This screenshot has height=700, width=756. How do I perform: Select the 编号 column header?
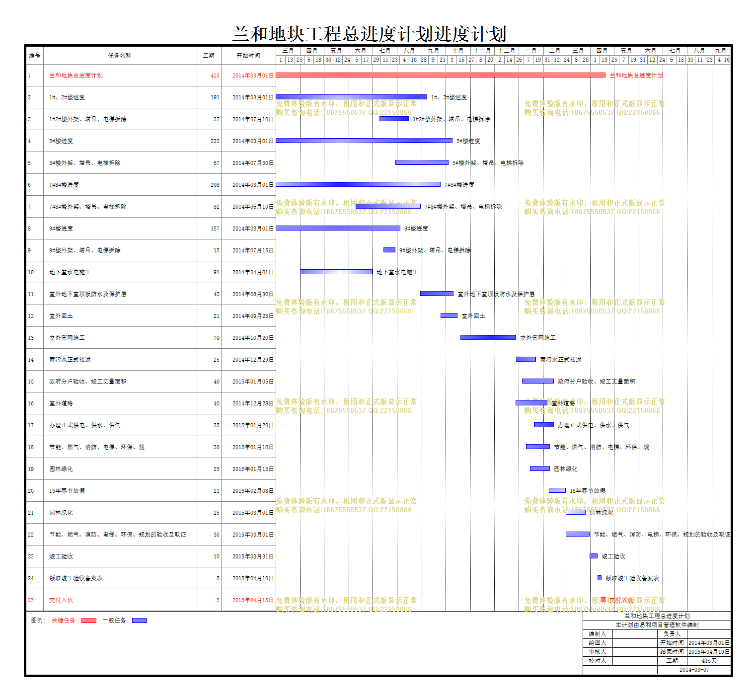pyautogui.click(x=35, y=56)
